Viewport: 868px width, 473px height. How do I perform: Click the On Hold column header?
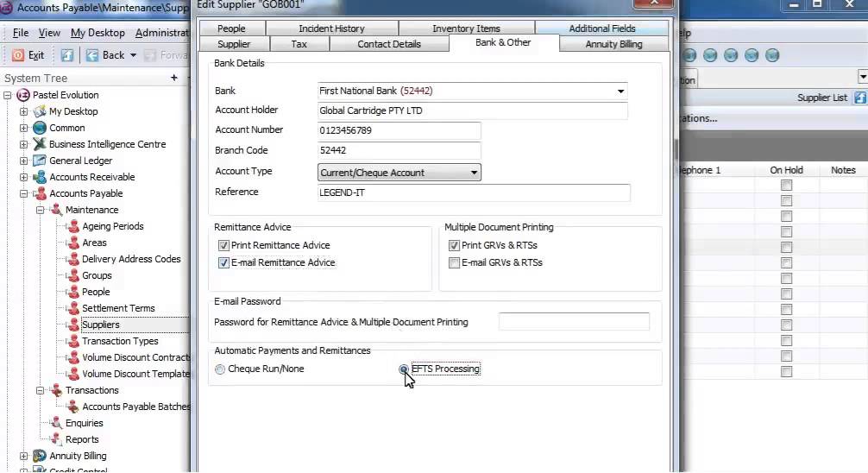(x=786, y=170)
